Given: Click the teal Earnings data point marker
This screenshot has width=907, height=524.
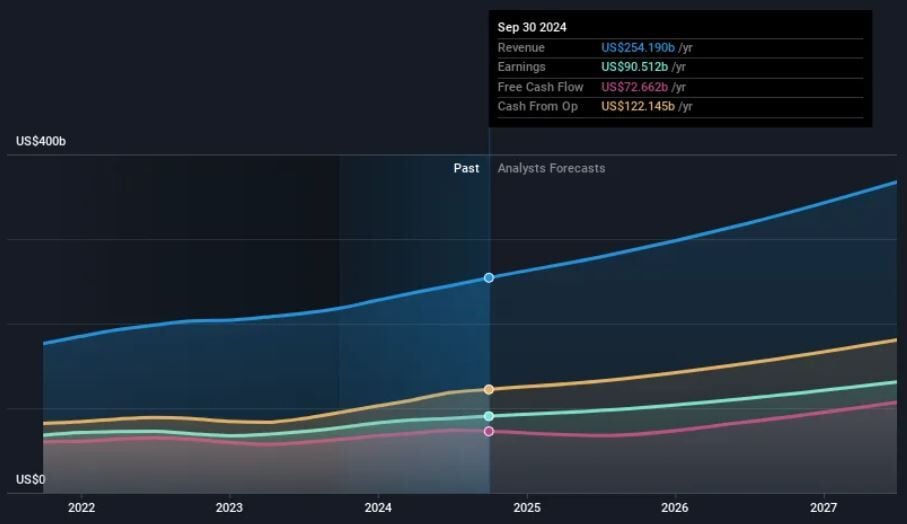Looking at the screenshot, I should point(489,416).
